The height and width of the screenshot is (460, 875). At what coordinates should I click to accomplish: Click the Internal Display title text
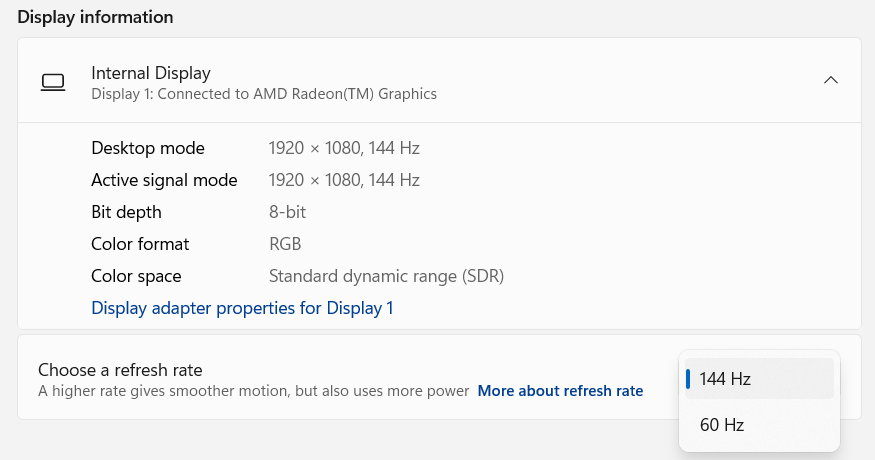(151, 73)
